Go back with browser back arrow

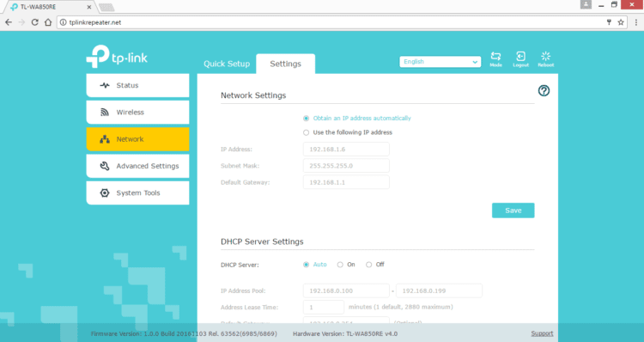[9, 22]
